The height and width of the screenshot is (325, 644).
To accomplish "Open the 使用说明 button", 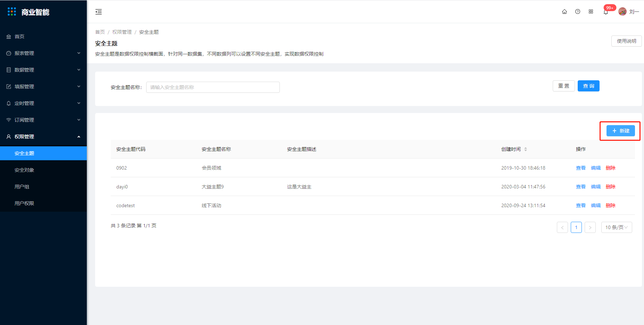I will 626,41.
